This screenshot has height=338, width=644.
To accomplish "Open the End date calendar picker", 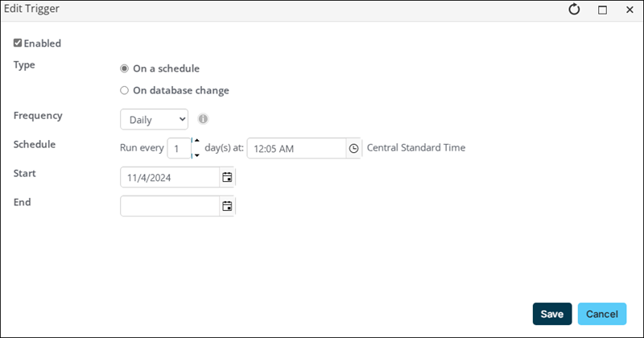I will click(227, 206).
